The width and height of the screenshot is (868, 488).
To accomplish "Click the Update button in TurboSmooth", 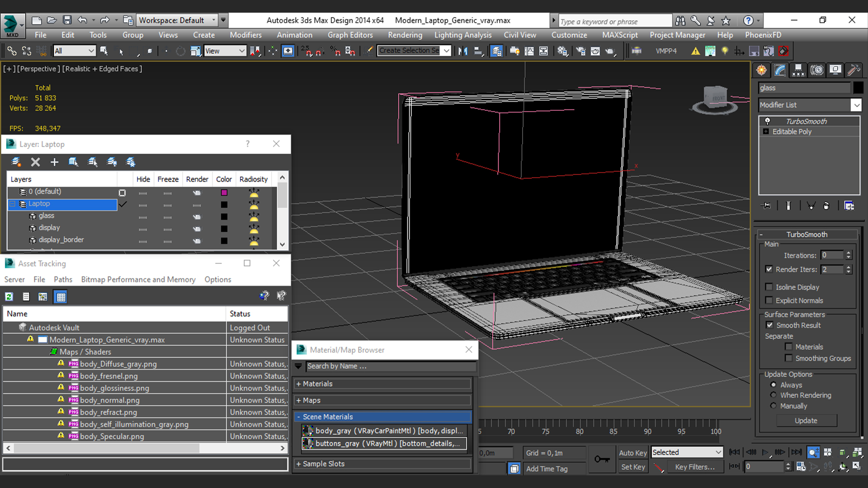I will (x=806, y=420).
